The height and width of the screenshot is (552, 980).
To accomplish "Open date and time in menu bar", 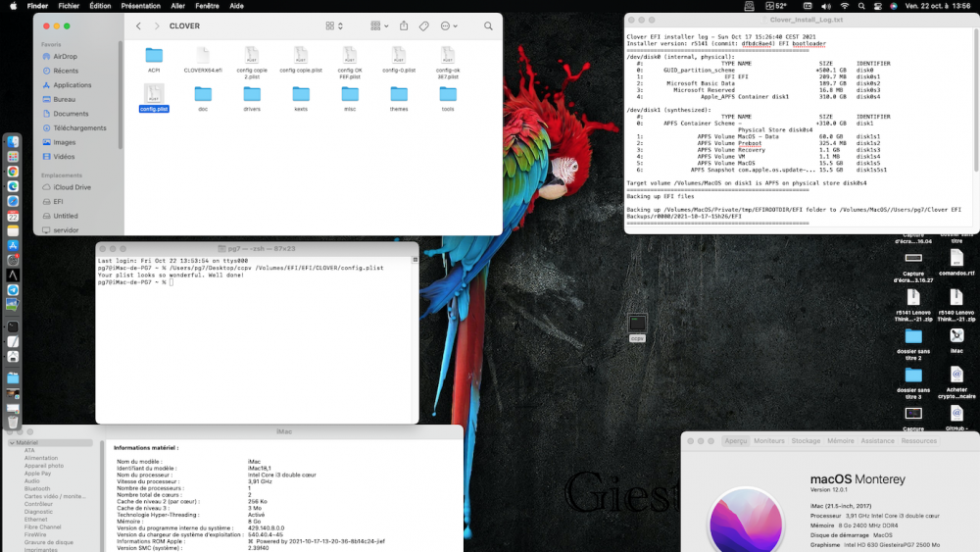I will point(938,6).
